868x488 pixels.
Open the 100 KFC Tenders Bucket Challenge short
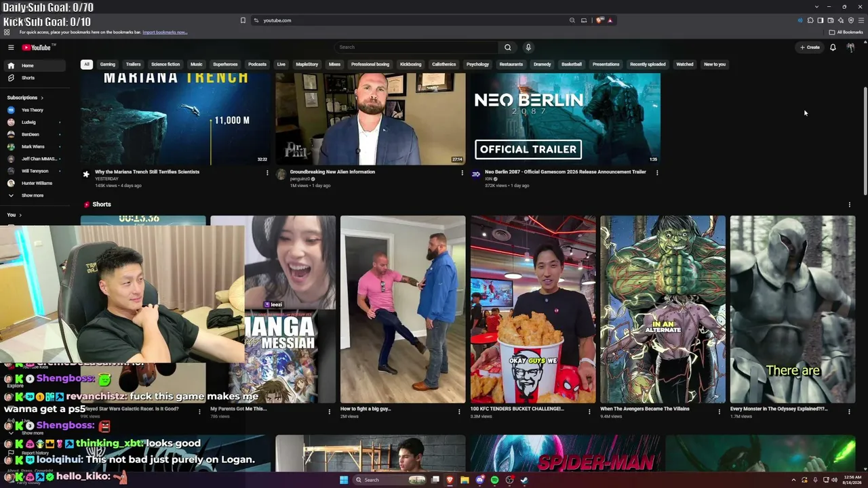pyautogui.click(x=533, y=309)
